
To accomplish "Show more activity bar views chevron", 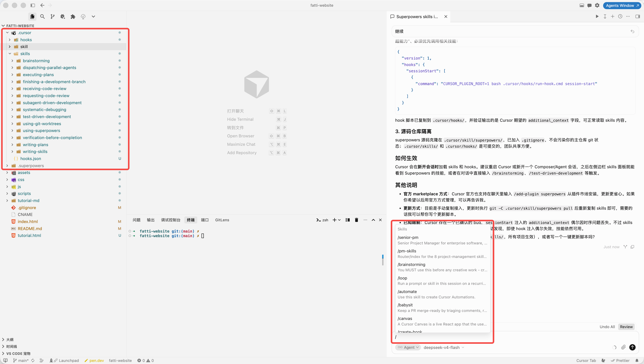I will [93, 16].
